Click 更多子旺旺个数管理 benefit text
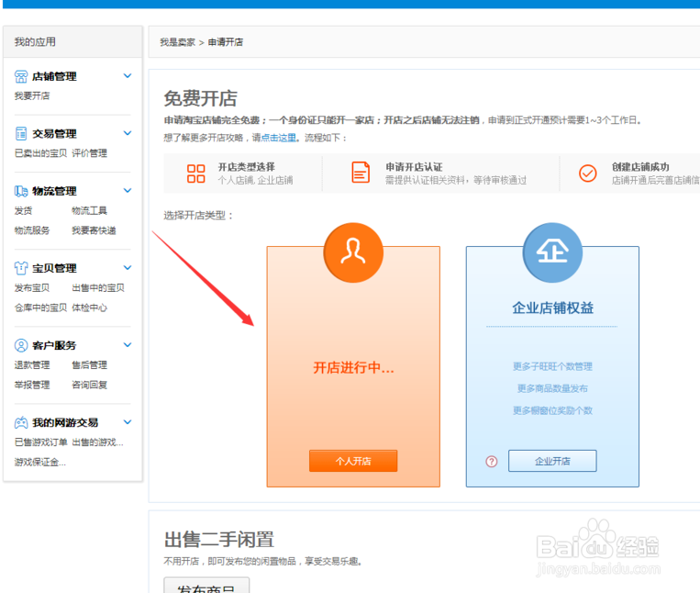The height and width of the screenshot is (593, 700). click(x=552, y=366)
